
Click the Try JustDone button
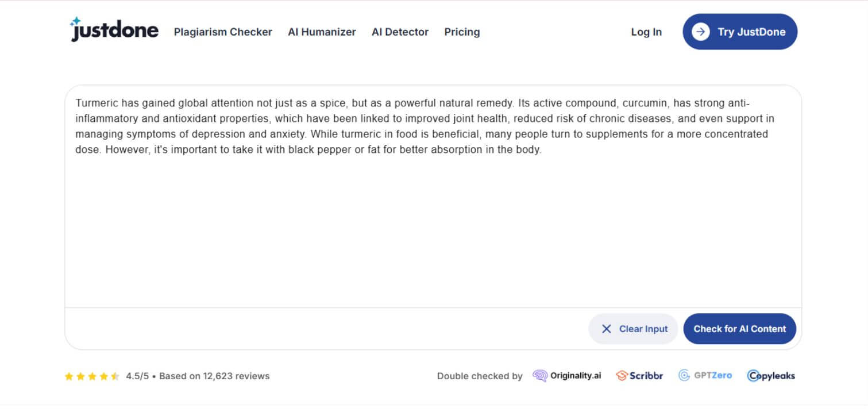point(740,32)
